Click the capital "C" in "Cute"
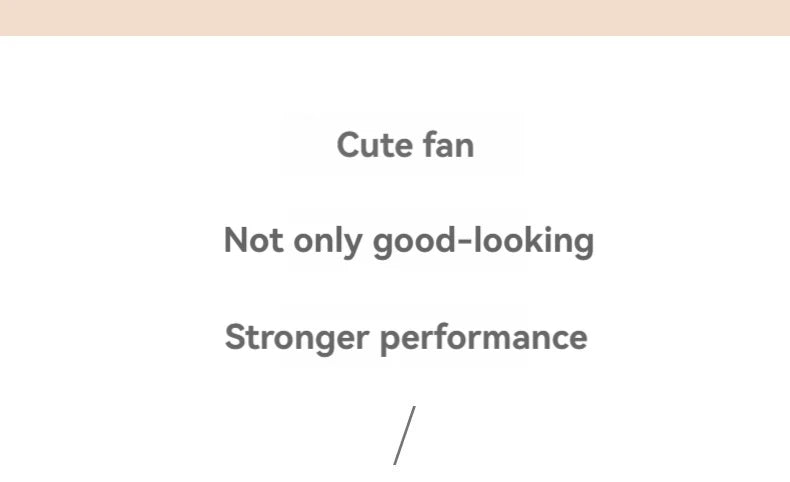Screen dimensions: 790x482 349,145
